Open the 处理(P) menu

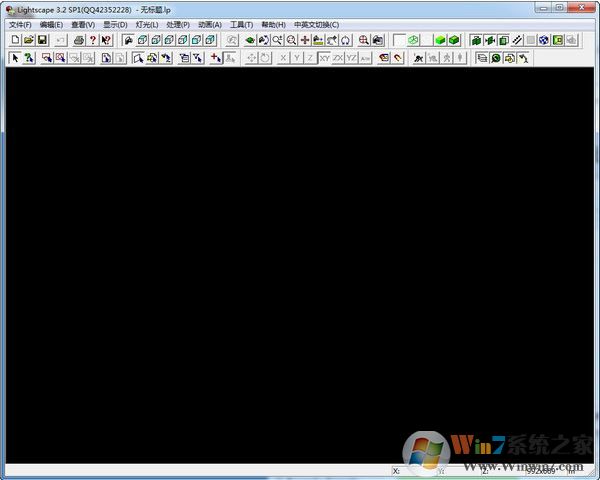(178, 24)
